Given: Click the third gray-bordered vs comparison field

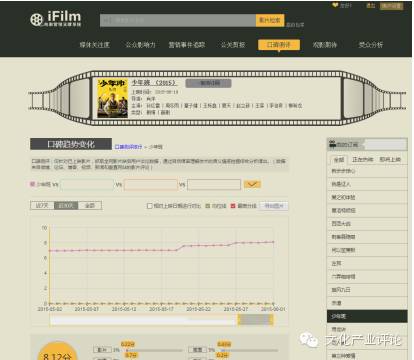Looking at the screenshot, I should [214, 185].
